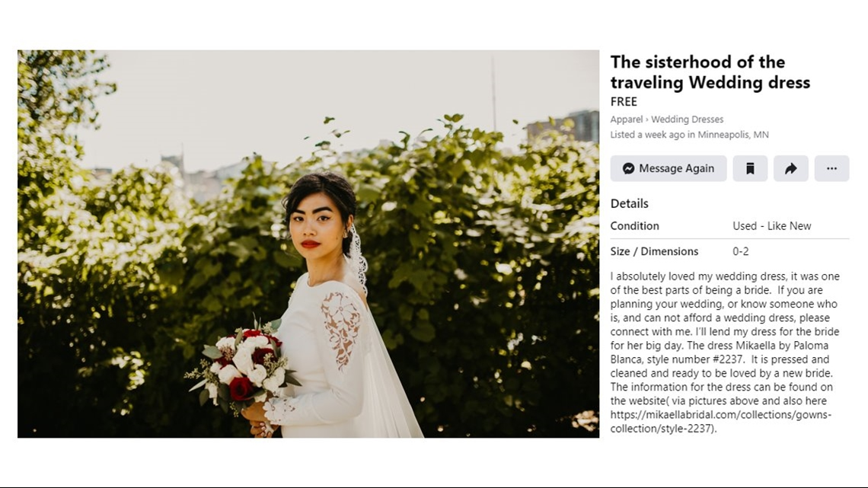Click the Details section heading
Image resolution: width=868 pixels, height=488 pixels.
click(x=630, y=203)
